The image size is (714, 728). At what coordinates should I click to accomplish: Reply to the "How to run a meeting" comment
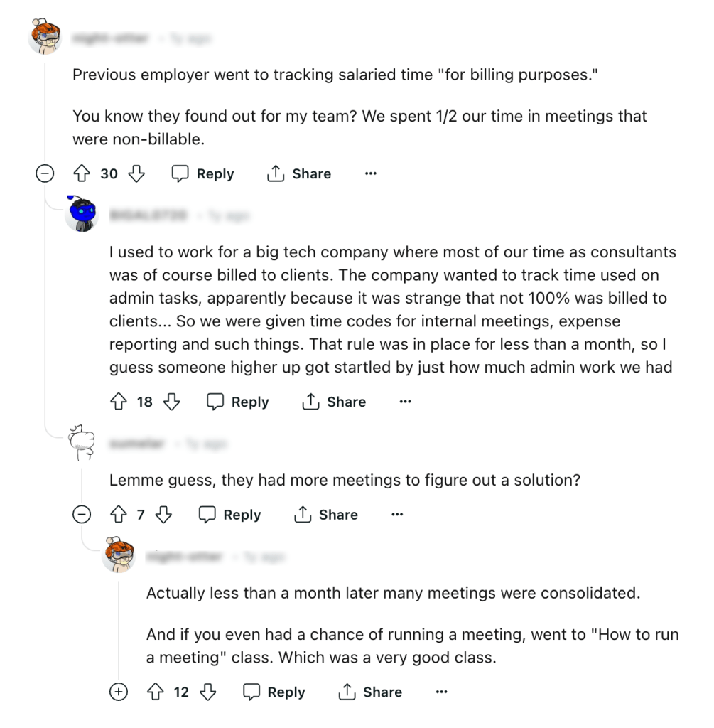(x=274, y=692)
